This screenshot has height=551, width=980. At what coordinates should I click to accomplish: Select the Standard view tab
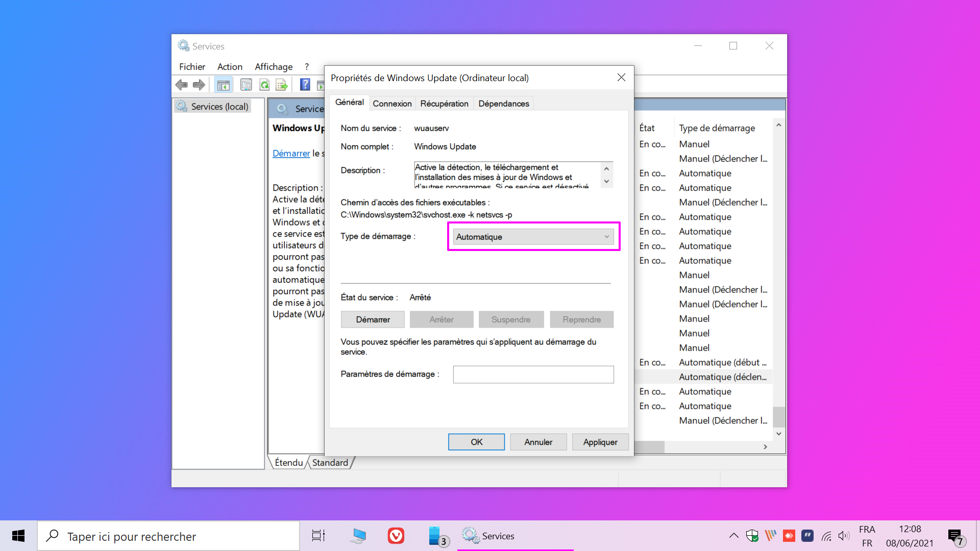(330, 463)
